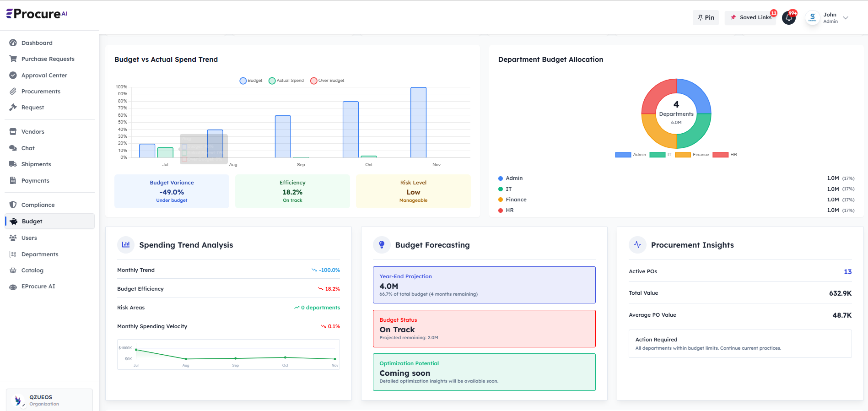The image size is (868, 411).
Task: Click the November budget bar in chart
Action: click(418, 123)
